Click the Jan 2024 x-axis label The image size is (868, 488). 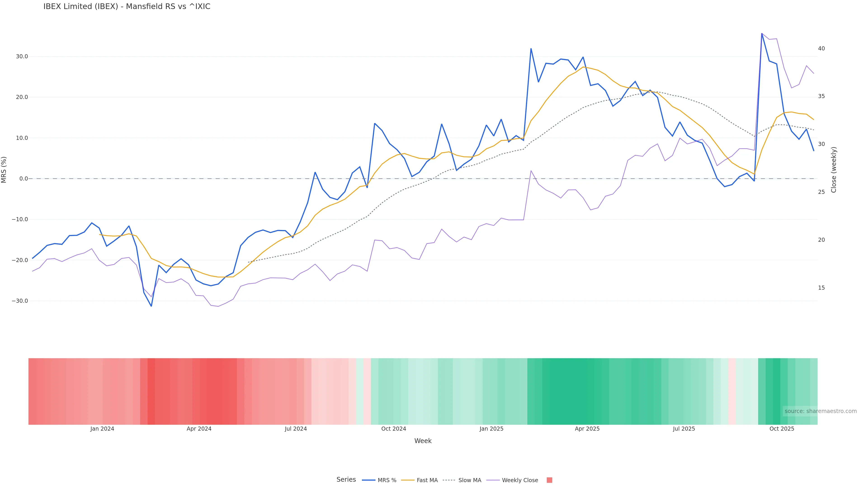[x=102, y=429]
